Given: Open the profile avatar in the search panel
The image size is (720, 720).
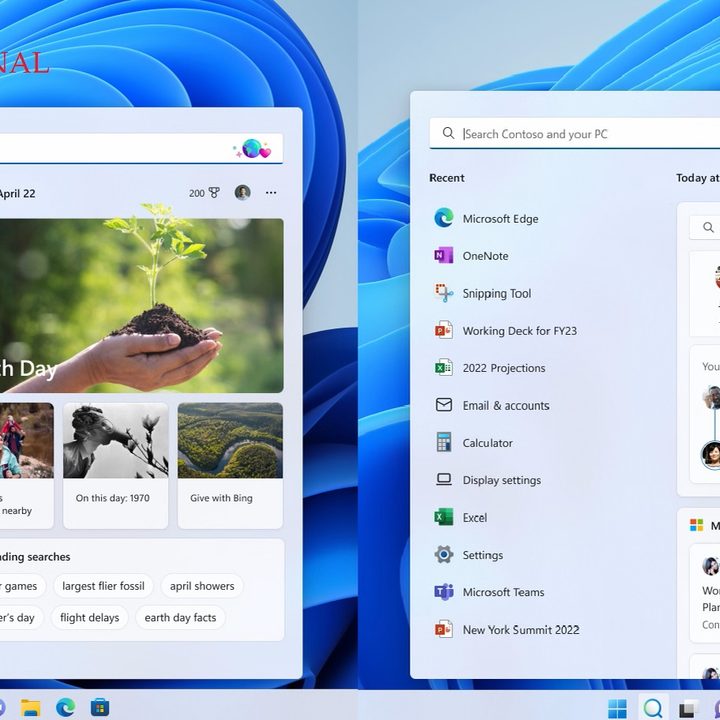Looking at the screenshot, I should pos(242,192).
